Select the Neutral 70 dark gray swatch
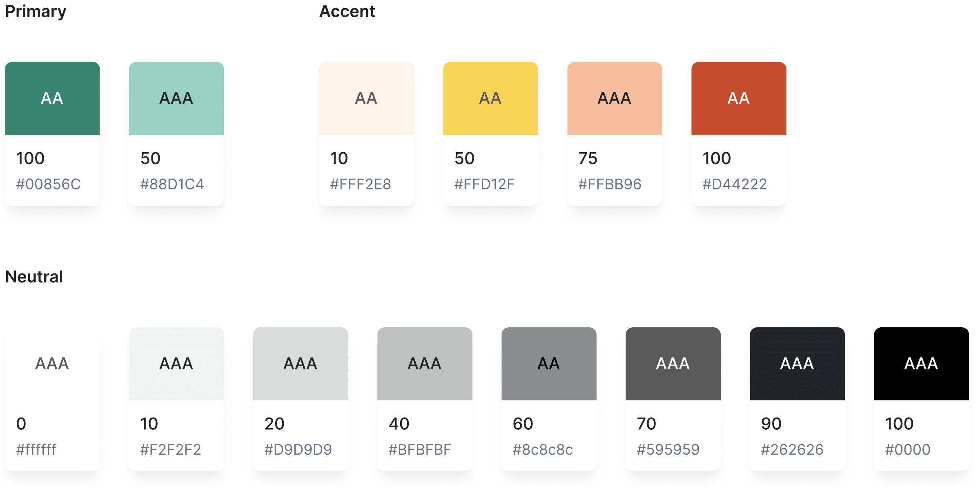Screen dimensions: 980x502 coord(673,364)
